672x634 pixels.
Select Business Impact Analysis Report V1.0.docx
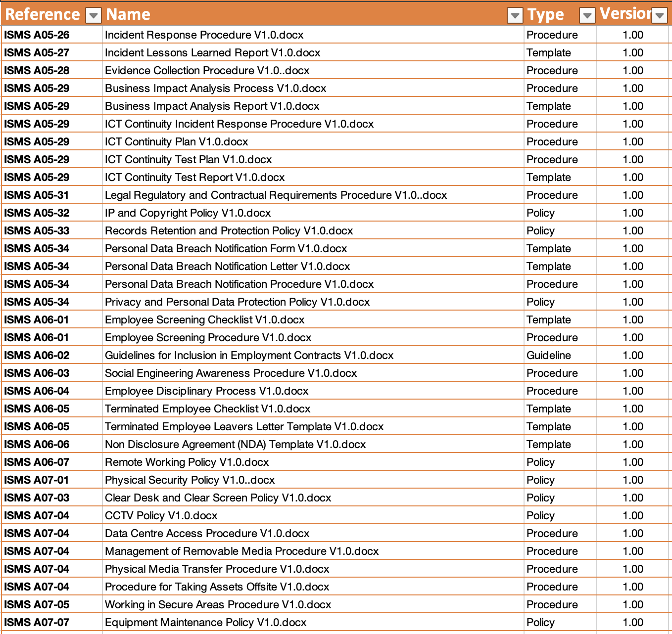[313, 106]
